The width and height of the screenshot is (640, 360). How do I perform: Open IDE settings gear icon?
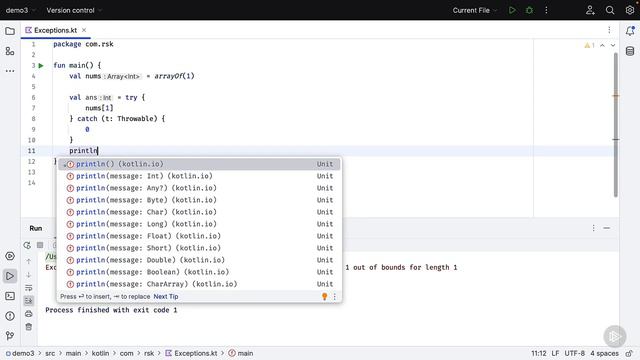[x=630, y=10]
